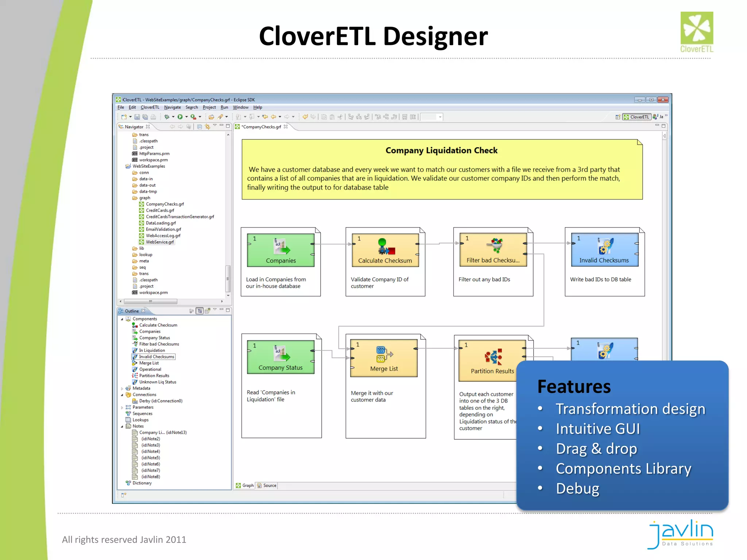Screen dimensions: 747x560
Task: Toggle the tree view button in Outline
Action: pos(200,311)
